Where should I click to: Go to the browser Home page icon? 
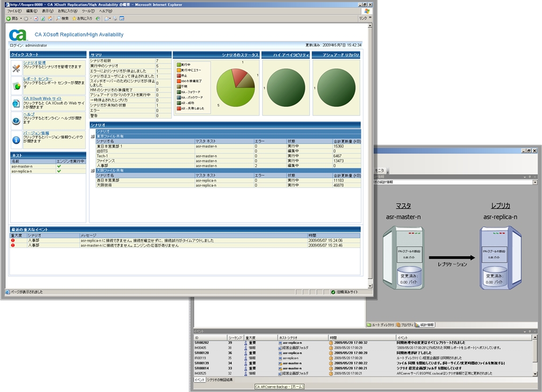[x=50, y=19]
